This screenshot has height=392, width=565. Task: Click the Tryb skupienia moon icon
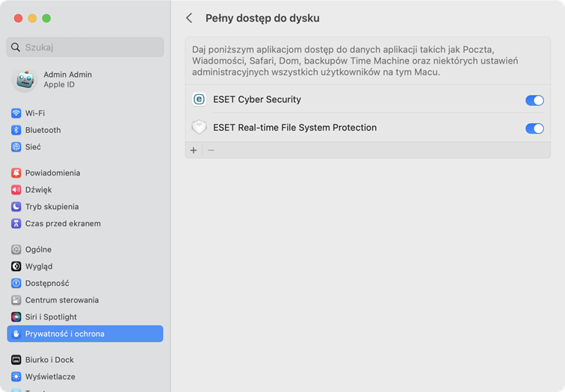[x=16, y=207]
